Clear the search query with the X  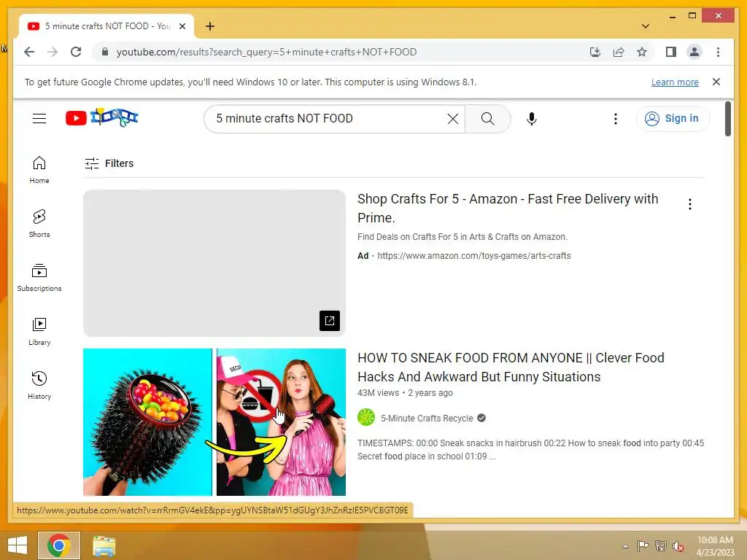(453, 119)
